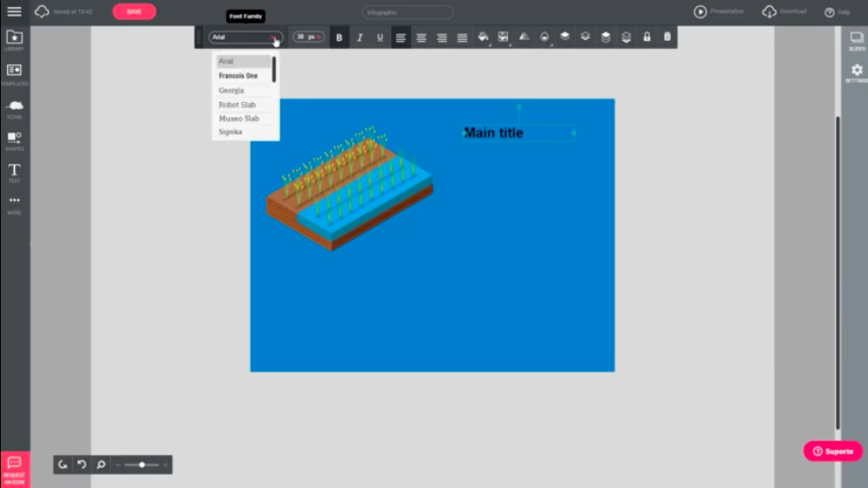Select Museo Slab in the font list

[x=239, y=118]
